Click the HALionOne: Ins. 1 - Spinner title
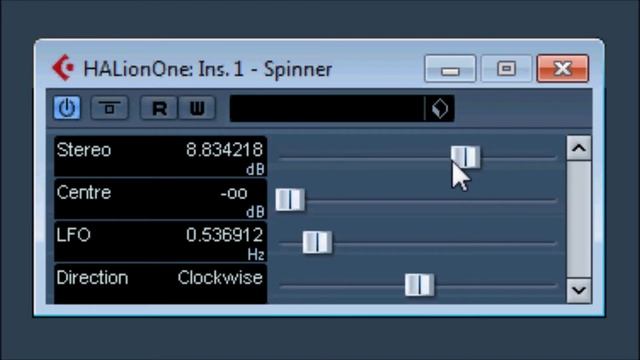Image resolution: width=640 pixels, height=360 pixels. click(x=207, y=69)
